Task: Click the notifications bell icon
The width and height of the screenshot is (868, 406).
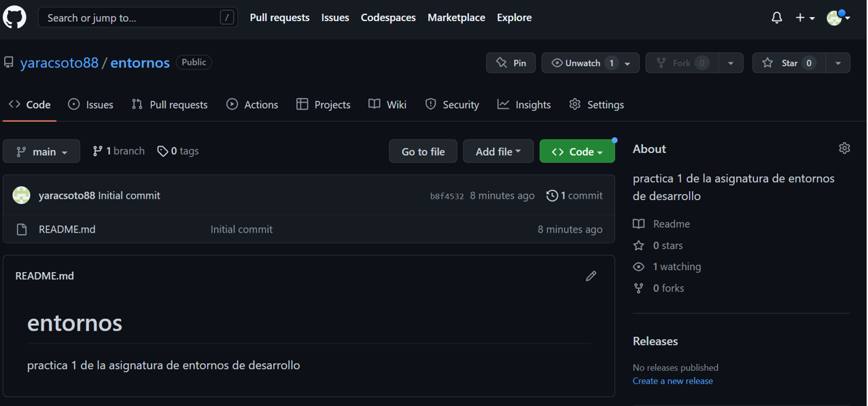Action: pyautogui.click(x=776, y=17)
